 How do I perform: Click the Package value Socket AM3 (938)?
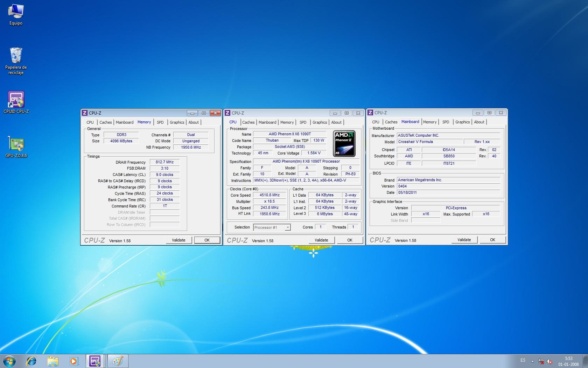click(289, 147)
